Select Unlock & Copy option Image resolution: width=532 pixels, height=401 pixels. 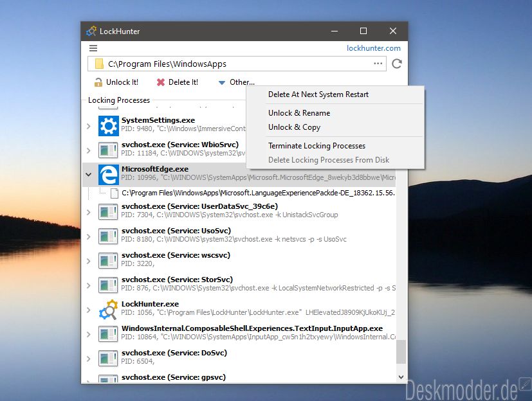coord(335,127)
